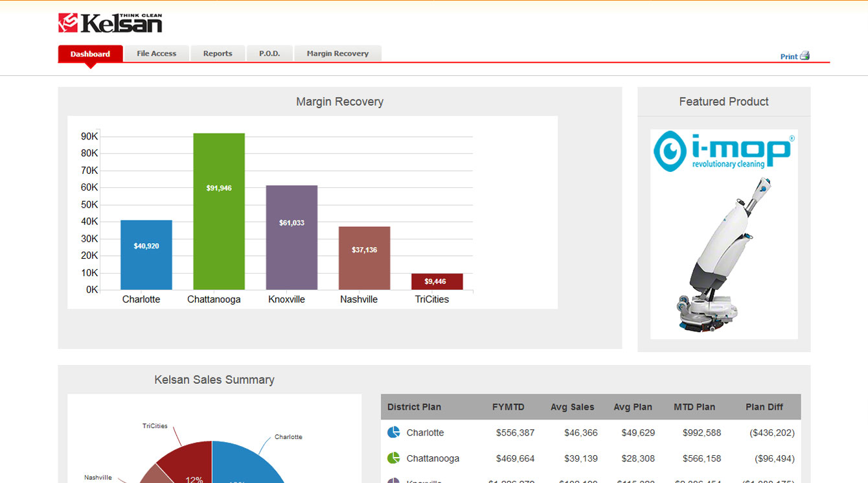The image size is (868, 483).
Task: Open the Dashboard tab
Action: coord(90,54)
